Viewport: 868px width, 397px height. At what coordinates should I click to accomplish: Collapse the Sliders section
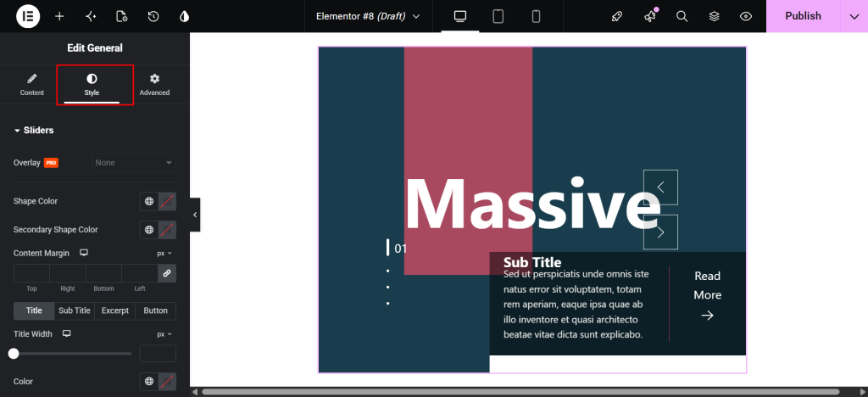[x=34, y=130]
